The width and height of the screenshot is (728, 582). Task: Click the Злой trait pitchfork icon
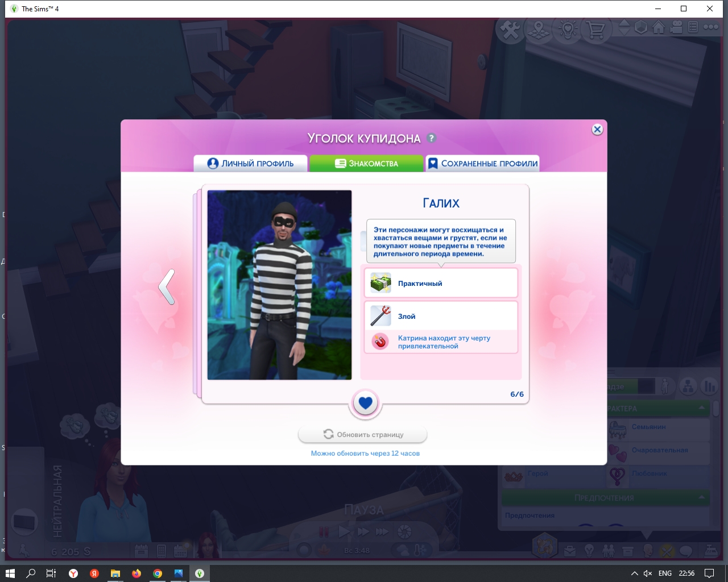point(380,316)
